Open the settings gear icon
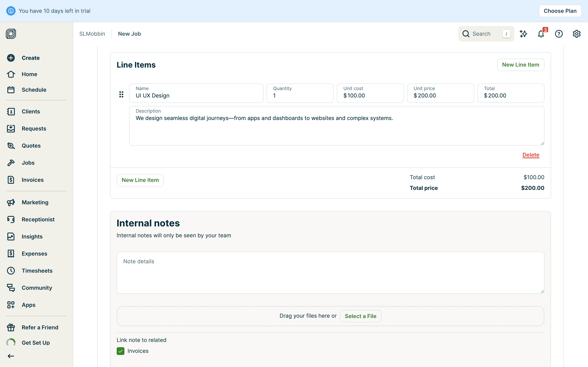 click(x=576, y=34)
